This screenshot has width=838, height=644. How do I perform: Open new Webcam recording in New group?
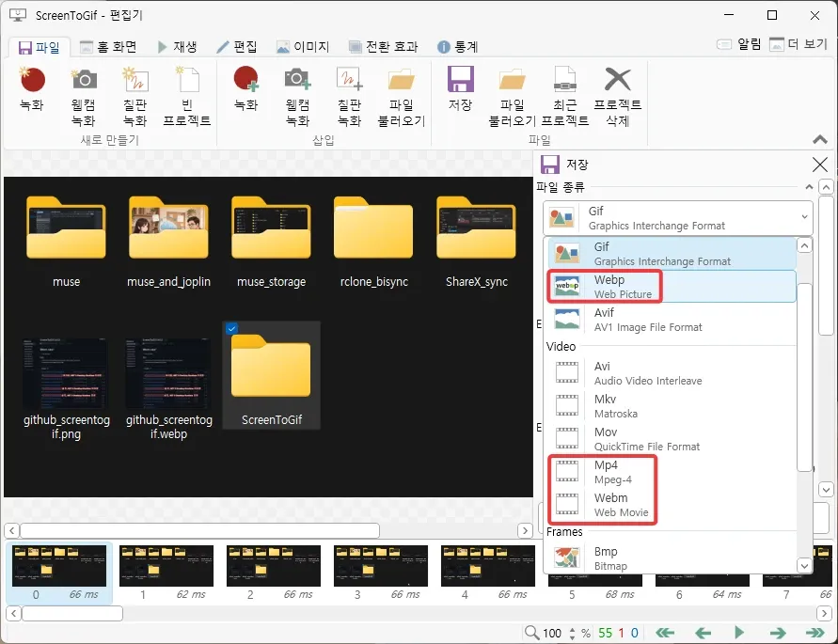(84, 97)
